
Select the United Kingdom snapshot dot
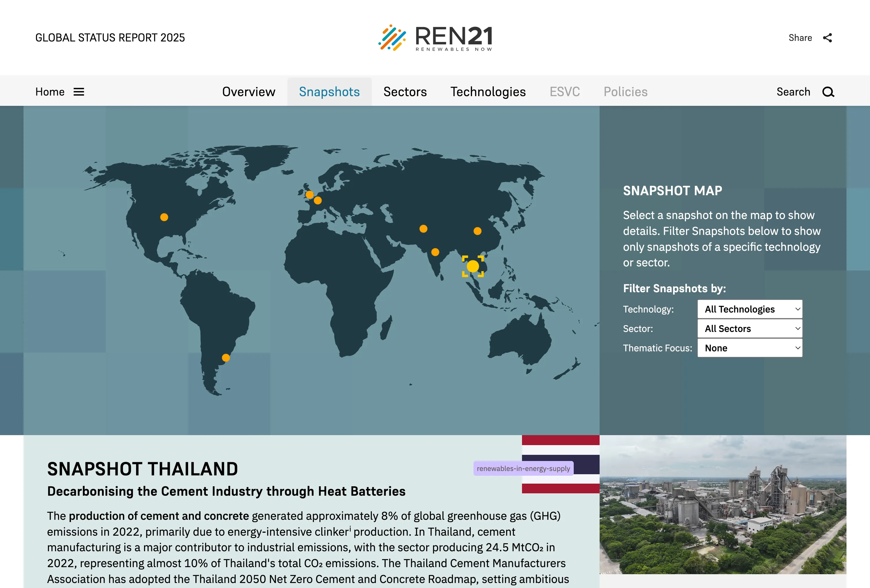point(309,195)
